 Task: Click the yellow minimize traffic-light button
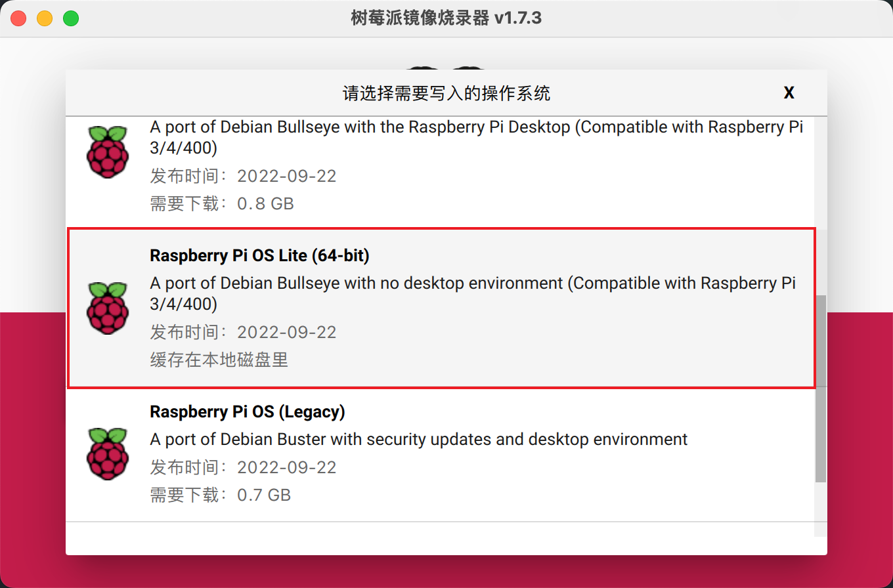(x=44, y=18)
